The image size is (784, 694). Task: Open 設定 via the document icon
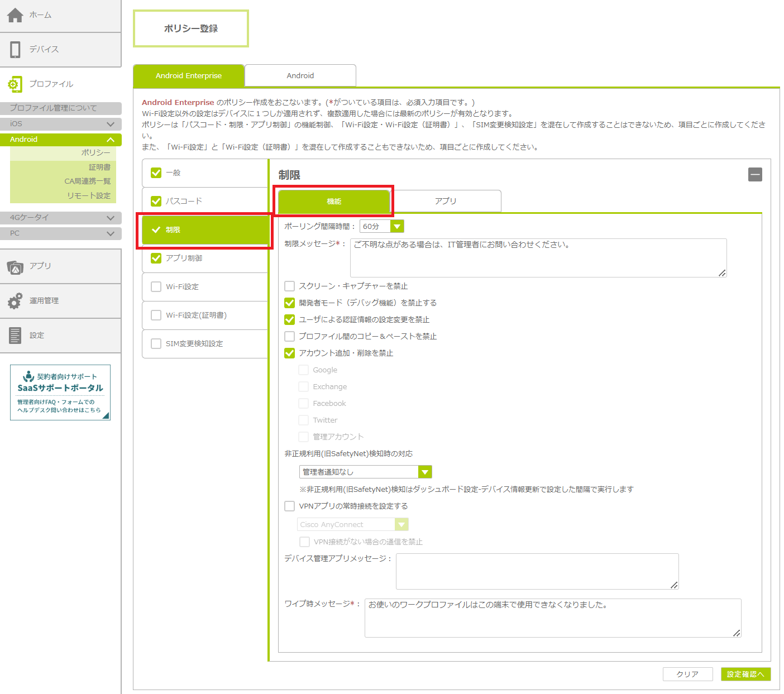(15, 336)
